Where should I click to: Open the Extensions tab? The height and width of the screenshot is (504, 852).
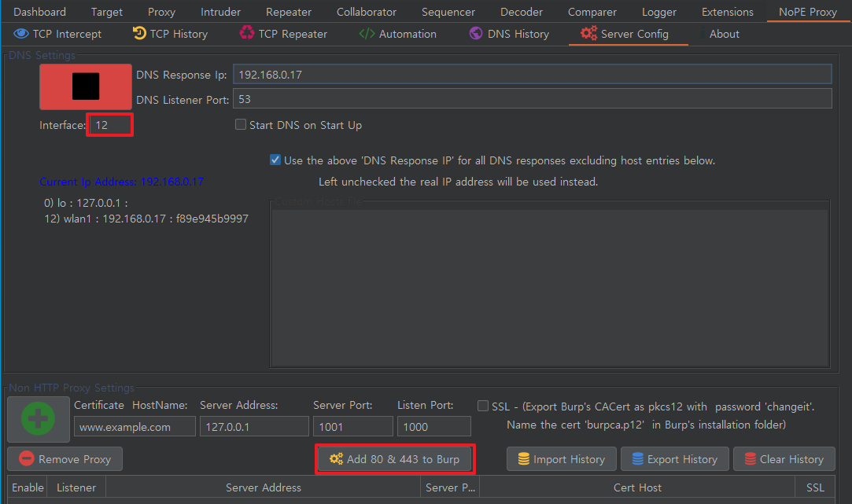728,12
